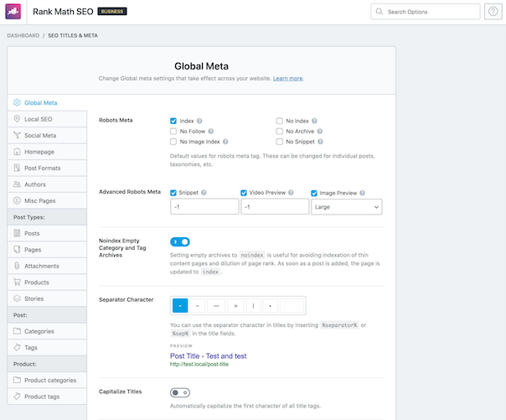
Task: Open the help question mark icon in header
Action: (x=493, y=12)
